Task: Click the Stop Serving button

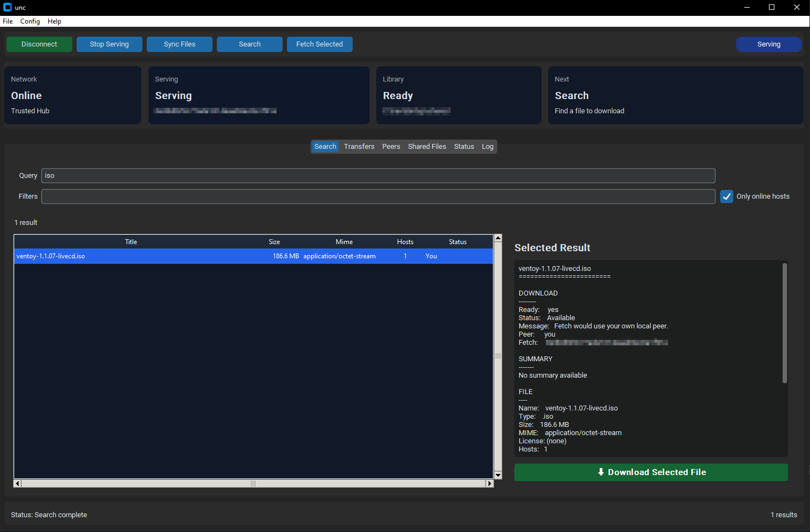Action: pos(110,44)
